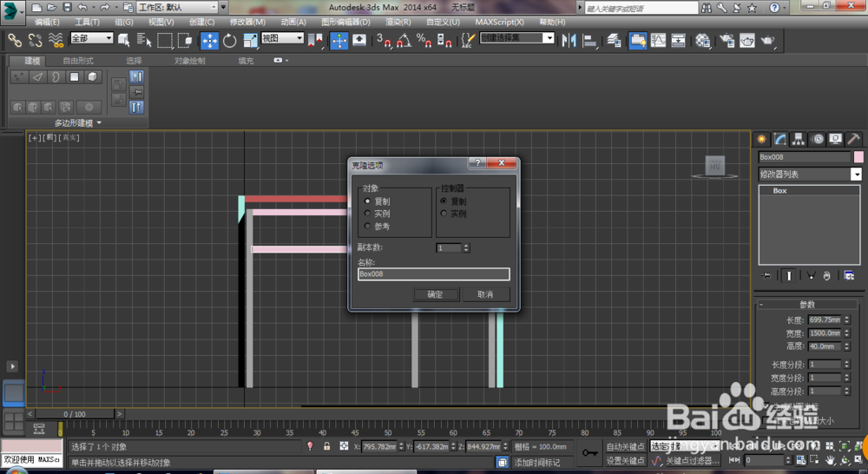Open the 编辑(E) menu
The width and height of the screenshot is (868, 474).
(47, 23)
